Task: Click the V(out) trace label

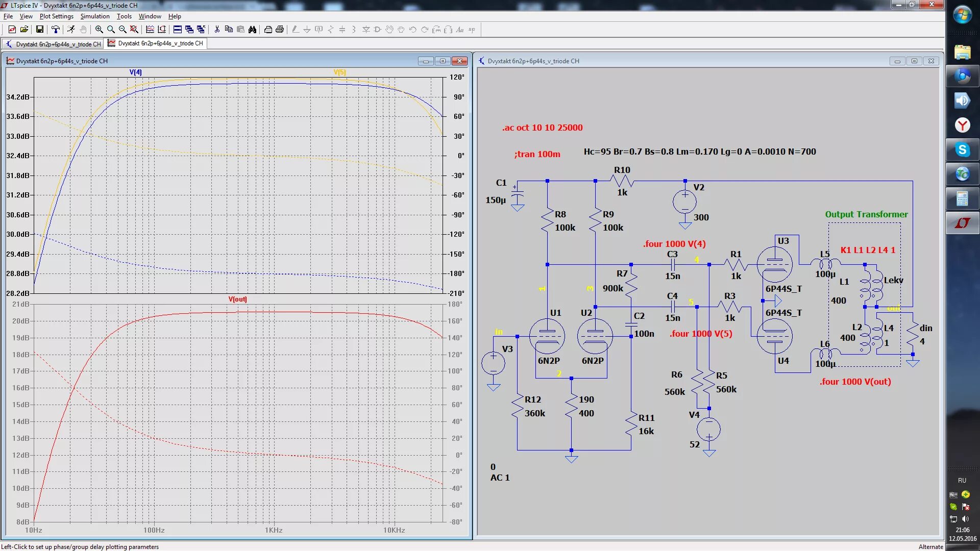Action: pos(237,299)
